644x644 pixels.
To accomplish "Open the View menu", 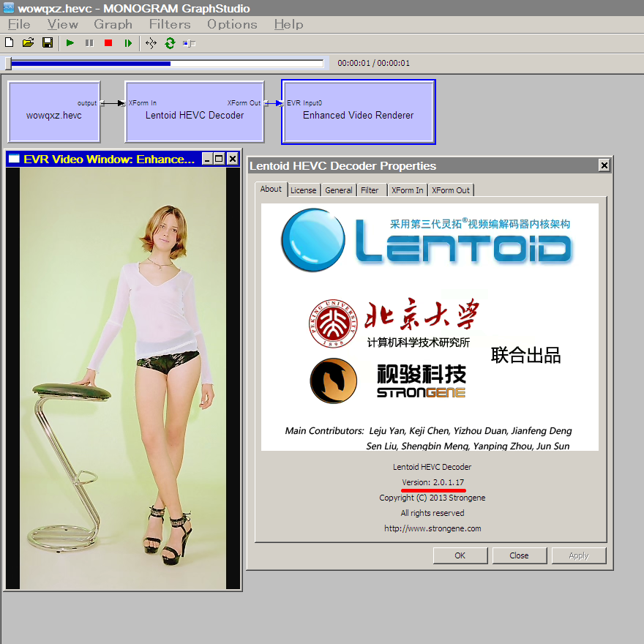I will point(62,24).
